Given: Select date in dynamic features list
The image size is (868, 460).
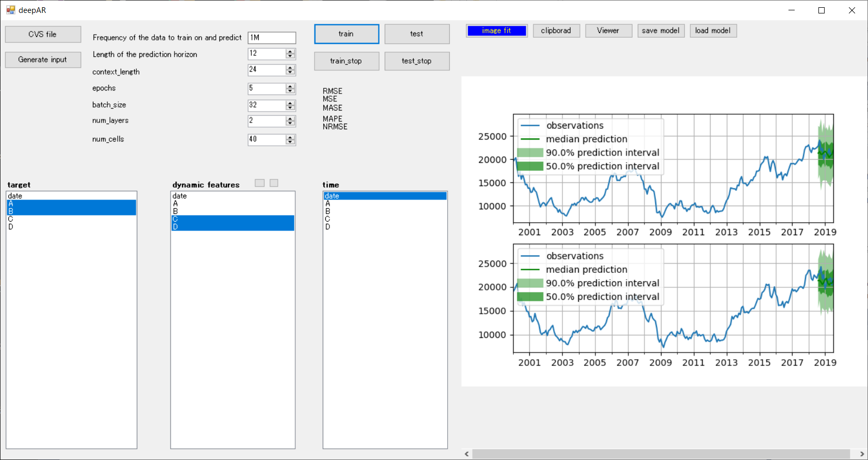Looking at the screenshot, I should [233, 196].
